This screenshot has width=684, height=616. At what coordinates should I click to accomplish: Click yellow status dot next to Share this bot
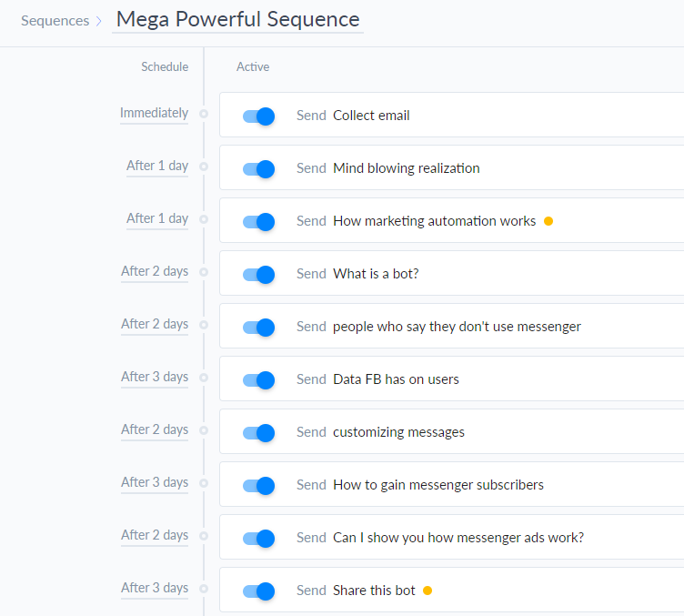coord(427,591)
